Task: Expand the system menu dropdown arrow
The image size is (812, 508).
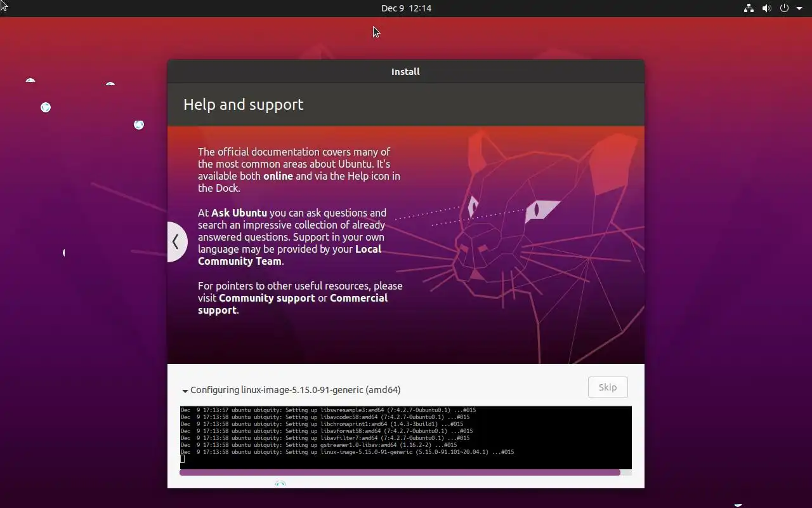Action: (x=799, y=9)
